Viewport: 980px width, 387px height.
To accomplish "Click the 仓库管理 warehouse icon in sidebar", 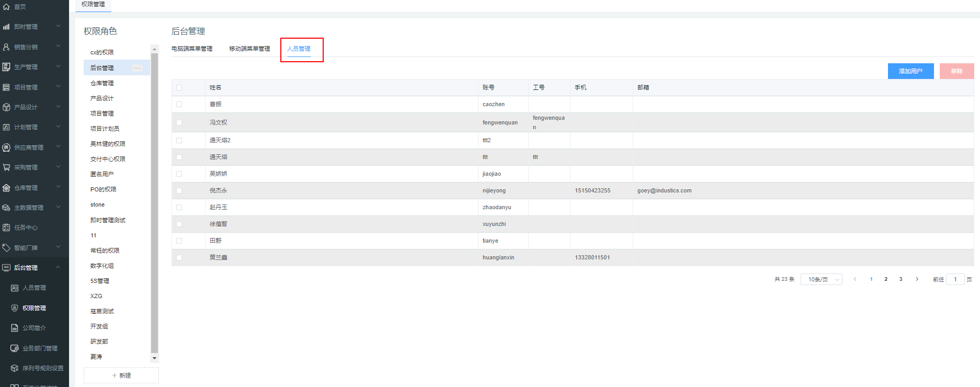I will [6, 188].
